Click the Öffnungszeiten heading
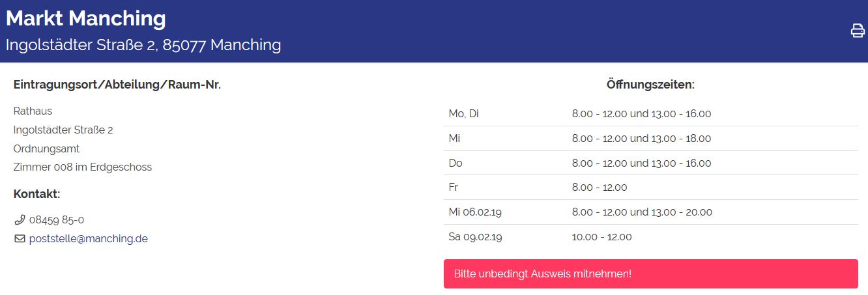This screenshot has height=295, width=868. click(x=650, y=85)
